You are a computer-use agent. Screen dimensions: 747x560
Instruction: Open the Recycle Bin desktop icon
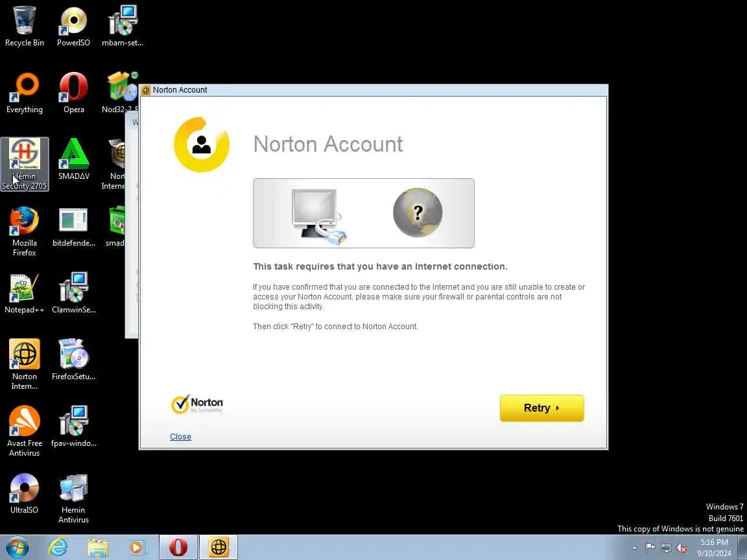coord(24,26)
